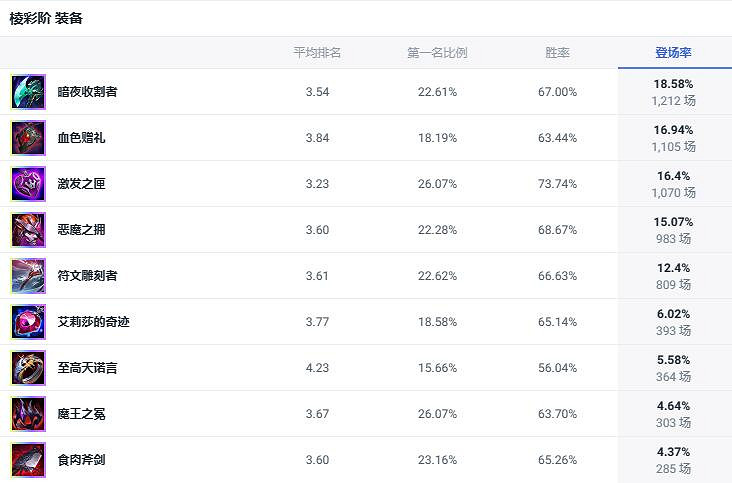Sort table by 胜率 column

coord(557,53)
